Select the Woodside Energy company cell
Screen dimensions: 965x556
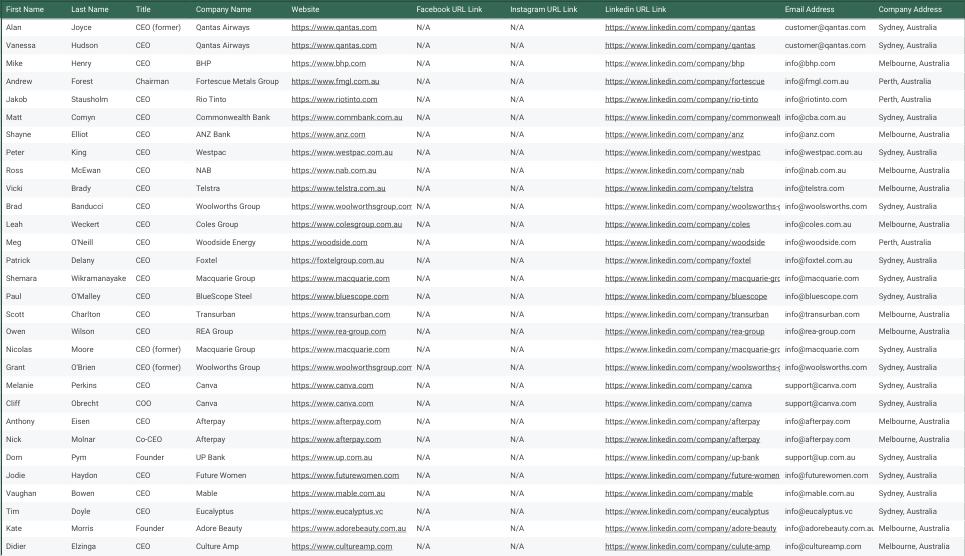click(x=225, y=243)
